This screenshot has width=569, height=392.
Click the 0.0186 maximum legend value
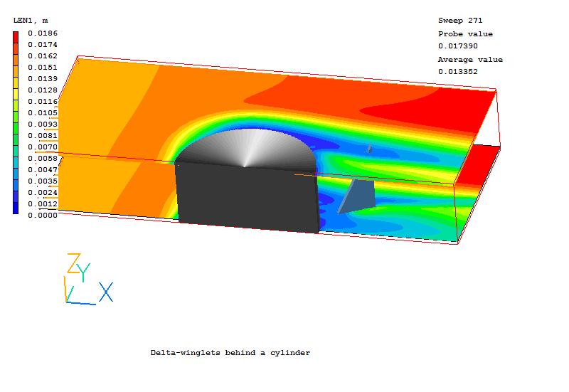click(43, 33)
